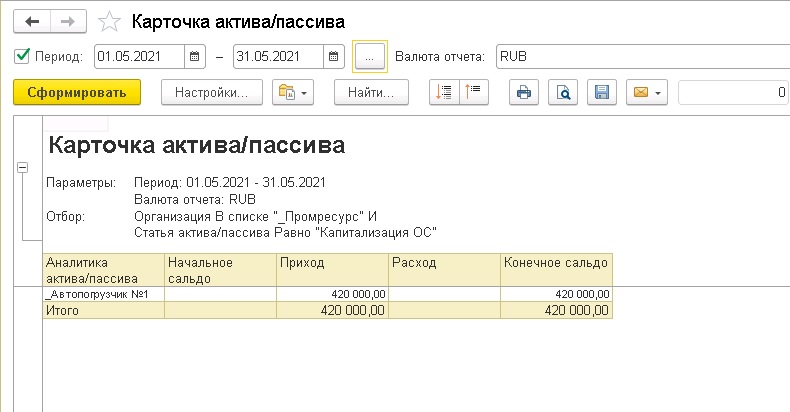Click the Конечное сальдо column header
Image resolution: width=790 pixels, height=412 pixels.
click(556, 270)
